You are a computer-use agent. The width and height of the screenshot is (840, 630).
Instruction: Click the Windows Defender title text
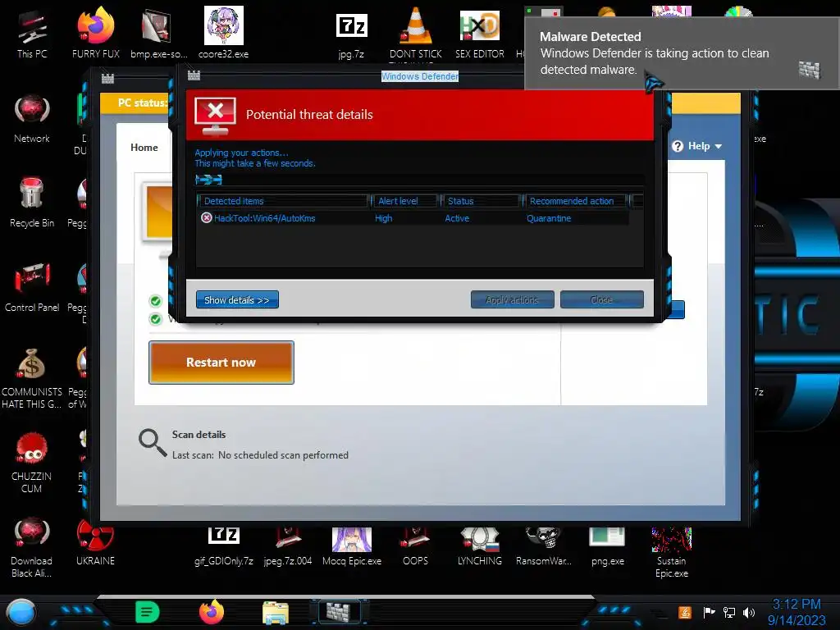pyautogui.click(x=419, y=76)
